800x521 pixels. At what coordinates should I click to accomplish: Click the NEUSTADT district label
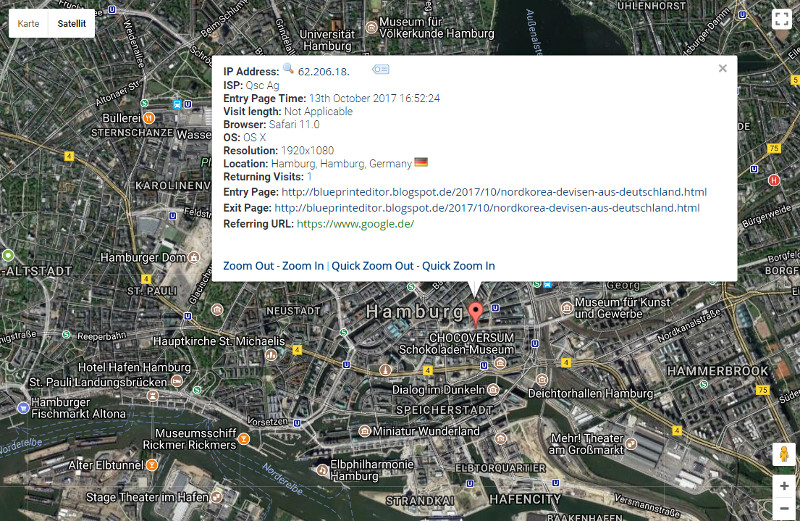[x=293, y=311]
